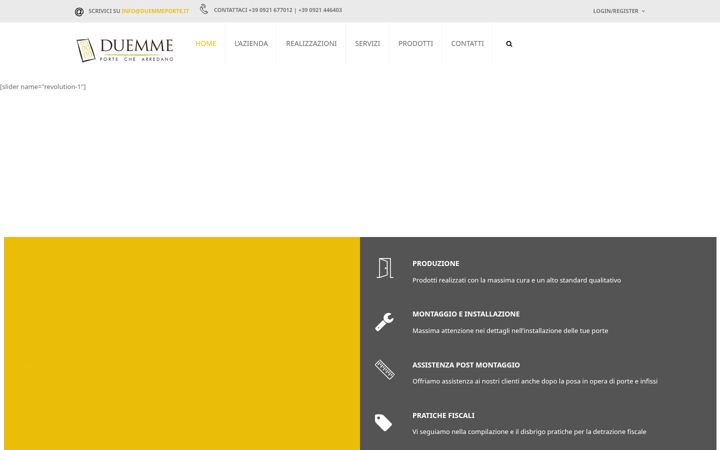Click the Produzione heading
720x450 pixels.
coord(436,264)
